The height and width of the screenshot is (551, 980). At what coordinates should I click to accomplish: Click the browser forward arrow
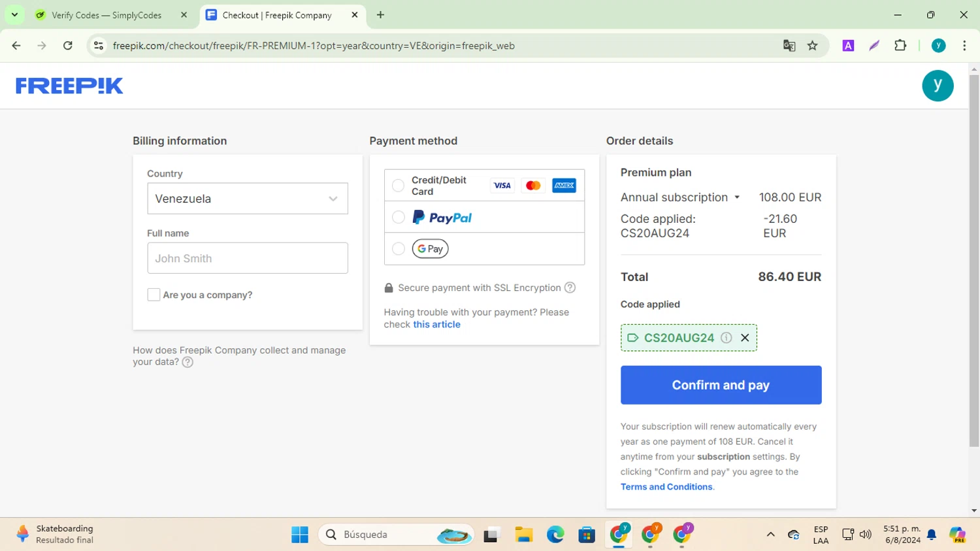click(42, 46)
